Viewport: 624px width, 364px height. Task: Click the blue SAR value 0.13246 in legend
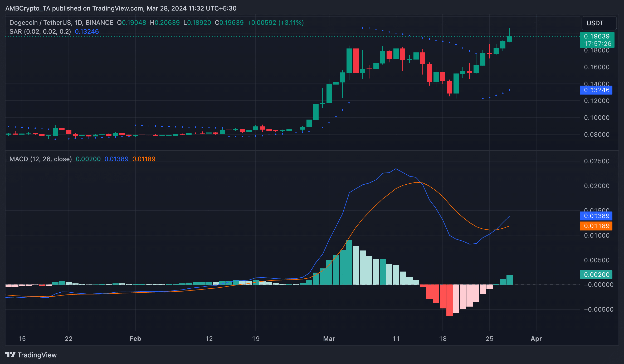click(87, 32)
